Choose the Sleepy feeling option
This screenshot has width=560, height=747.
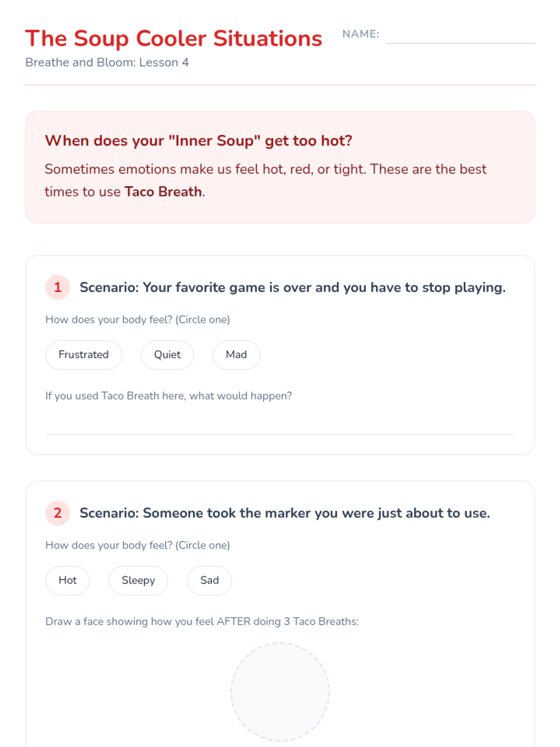tap(138, 580)
